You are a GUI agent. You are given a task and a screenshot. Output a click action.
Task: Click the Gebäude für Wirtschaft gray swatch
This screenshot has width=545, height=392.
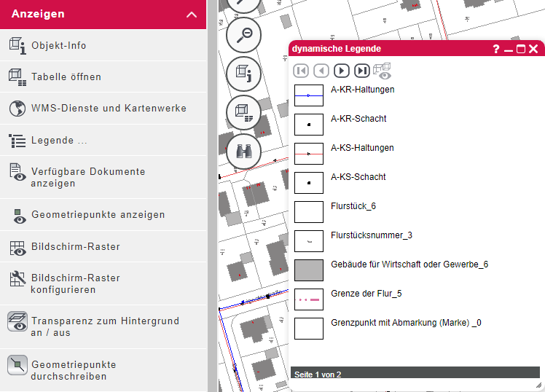[x=308, y=270]
